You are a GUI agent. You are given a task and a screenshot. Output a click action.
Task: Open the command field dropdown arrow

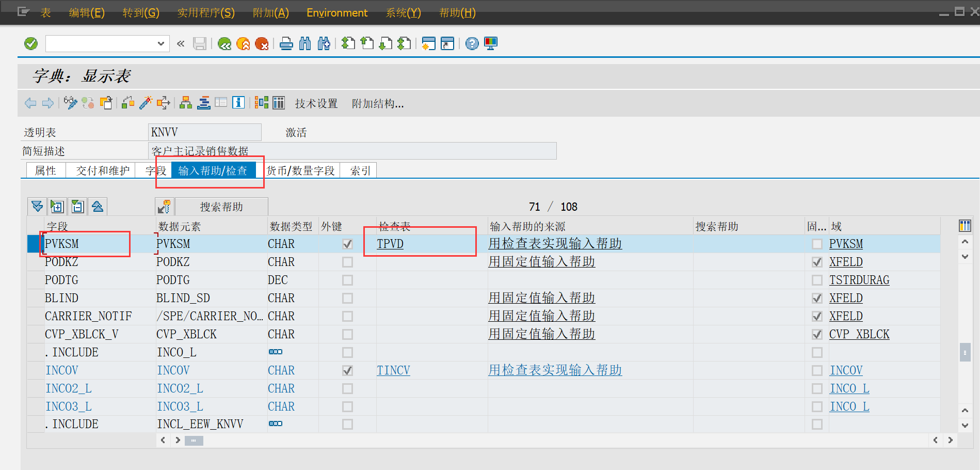click(x=160, y=44)
